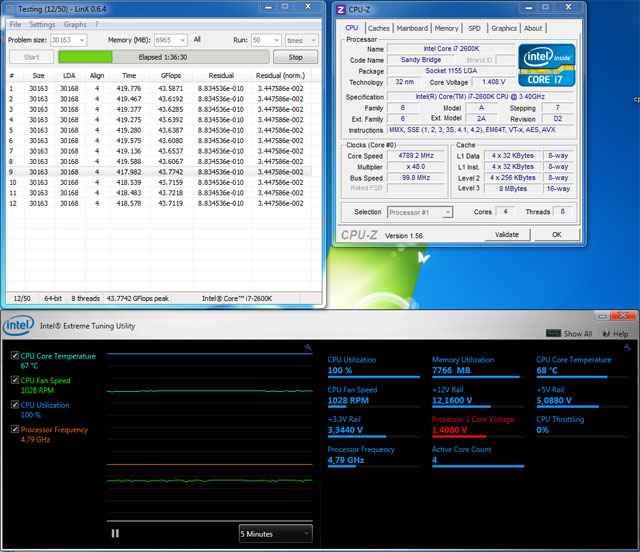Click the CPU-Z title bar Z icon

click(340, 9)
